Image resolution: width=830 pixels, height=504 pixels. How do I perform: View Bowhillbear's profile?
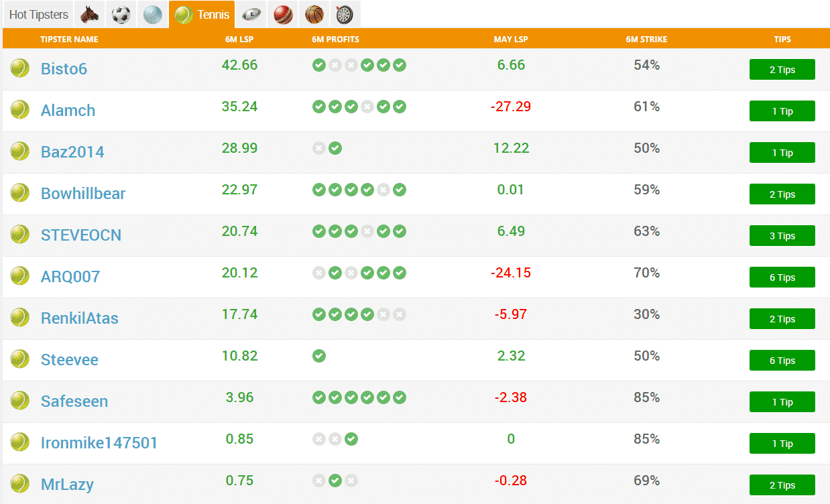[x=83, y=194]
